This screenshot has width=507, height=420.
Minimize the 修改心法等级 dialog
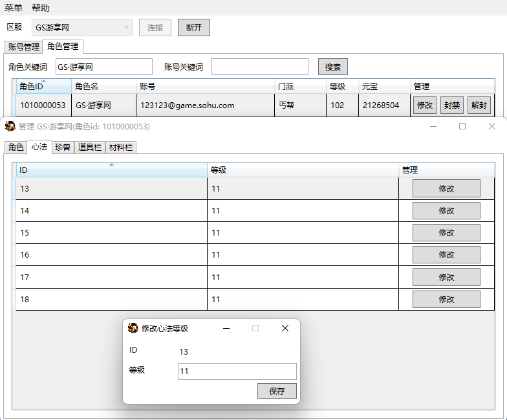pos(226,328)
